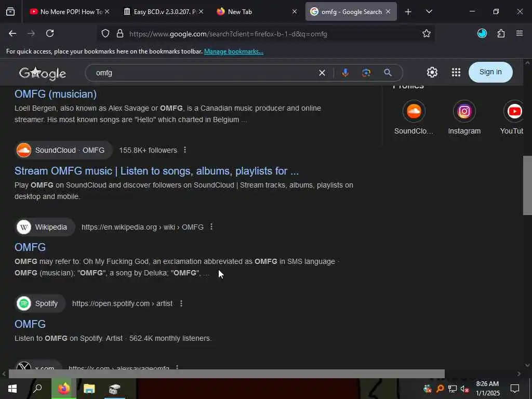Open the Windows notification center
Viewport: 532px width, 399px height.
[x=515, y=389]
